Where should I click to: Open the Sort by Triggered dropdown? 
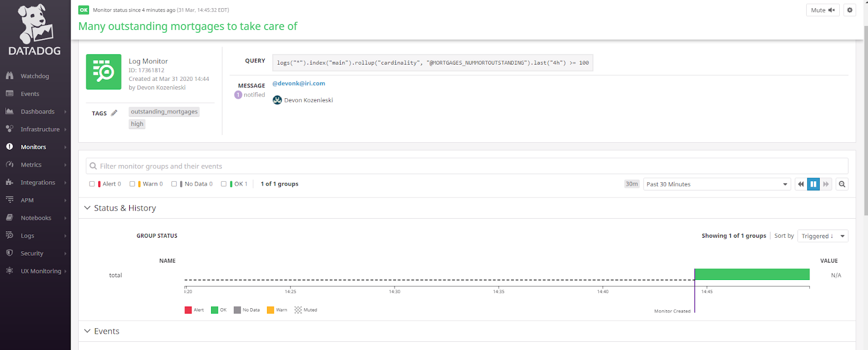coord(822,236)
